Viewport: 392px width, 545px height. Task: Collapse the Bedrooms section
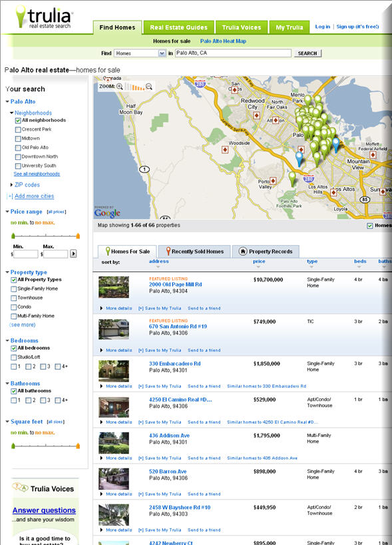pos(7,340)
